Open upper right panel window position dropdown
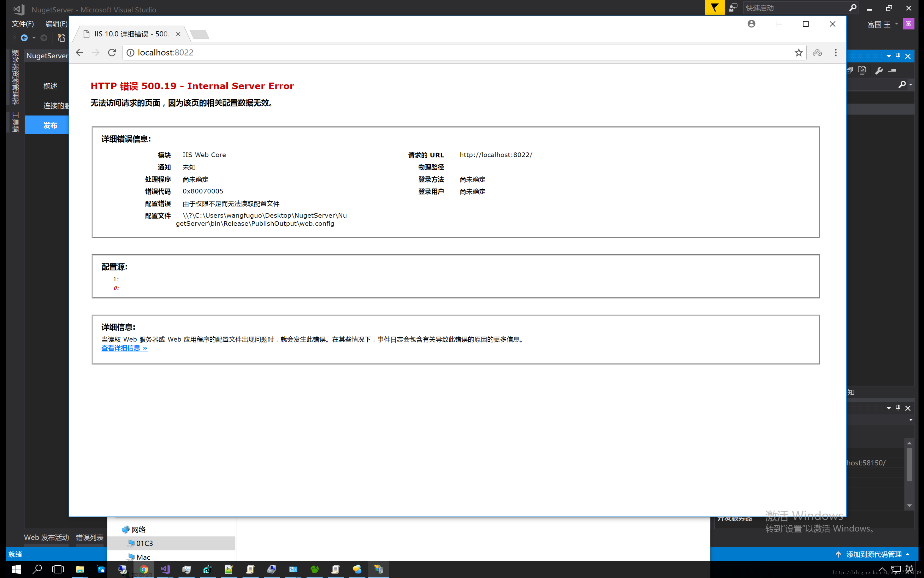This screenshot has height=578, width=924. [889, 56]
